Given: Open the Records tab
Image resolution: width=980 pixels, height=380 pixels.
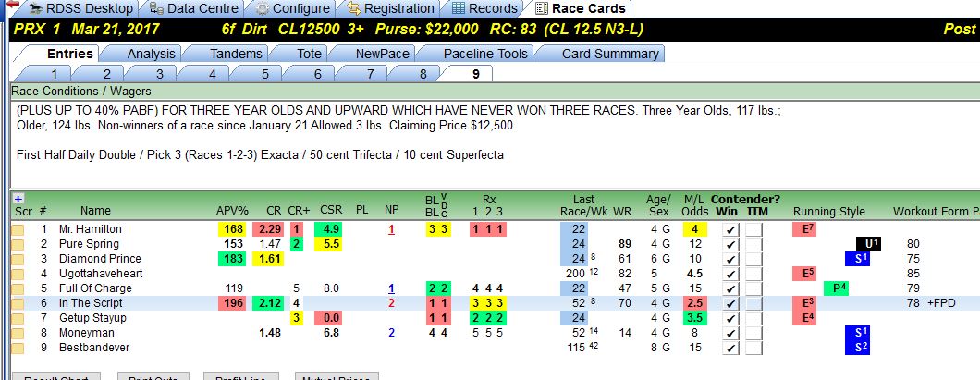Looking at the screenshot, I should [x=485, y=8].
